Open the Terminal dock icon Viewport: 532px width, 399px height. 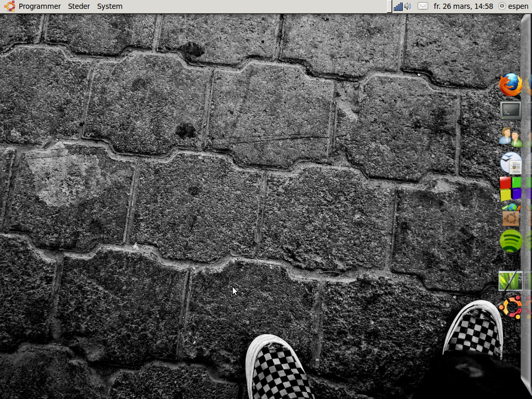pos(511,111)
